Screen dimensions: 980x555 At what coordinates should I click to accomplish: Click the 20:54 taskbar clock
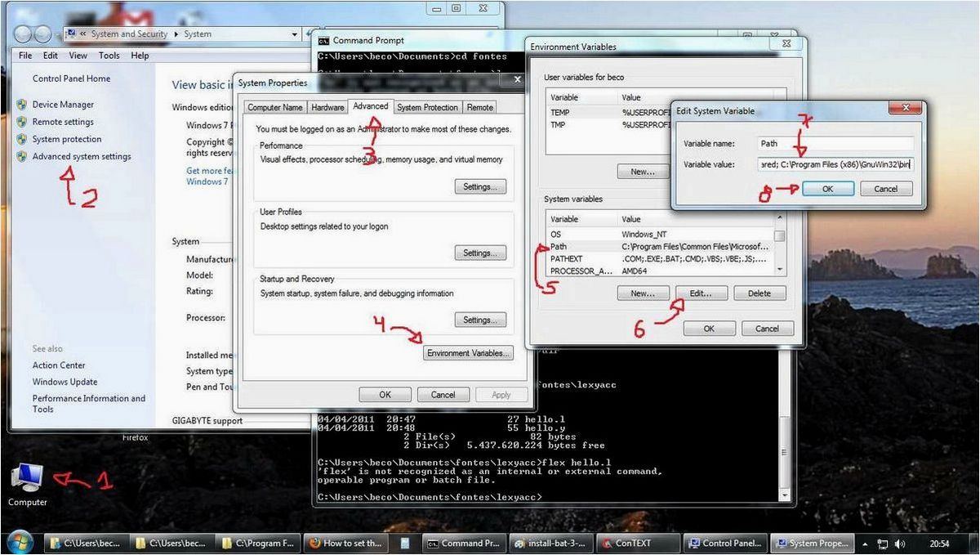(x=938, y=543)
